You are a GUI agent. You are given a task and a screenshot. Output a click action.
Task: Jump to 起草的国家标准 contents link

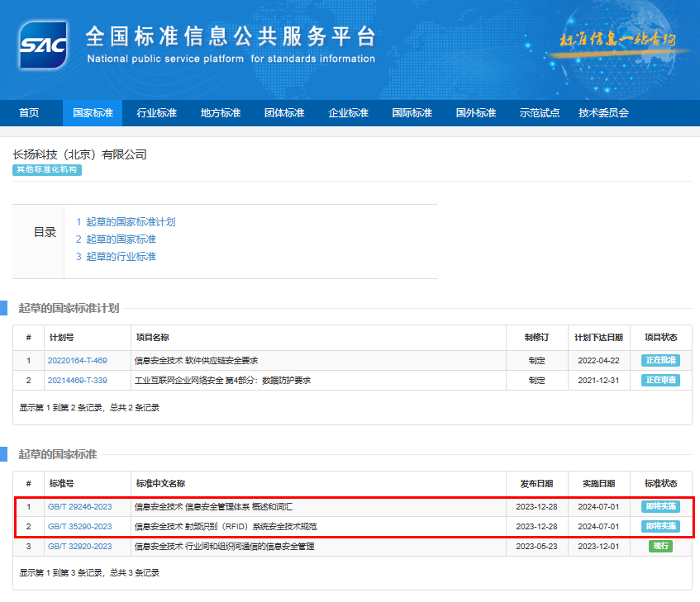[116, 239]
